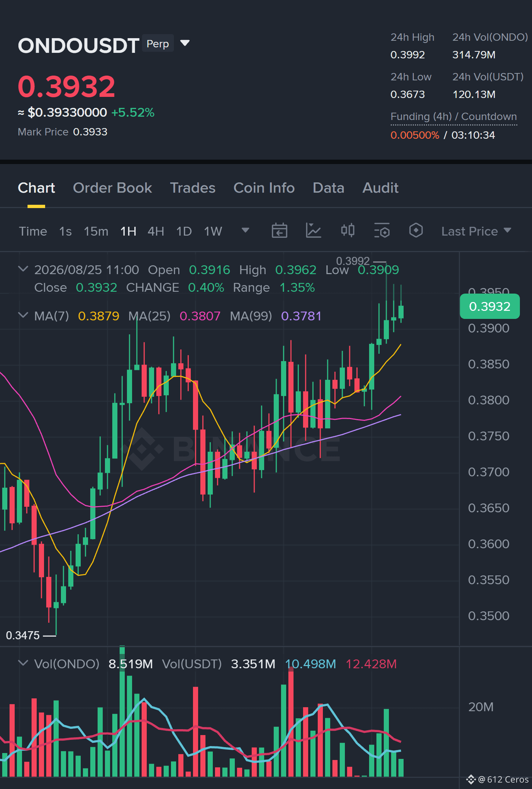Viewport: 532px width, 789px height.
Task: Click the red 12.428M volume MA value
Action: 371,664
